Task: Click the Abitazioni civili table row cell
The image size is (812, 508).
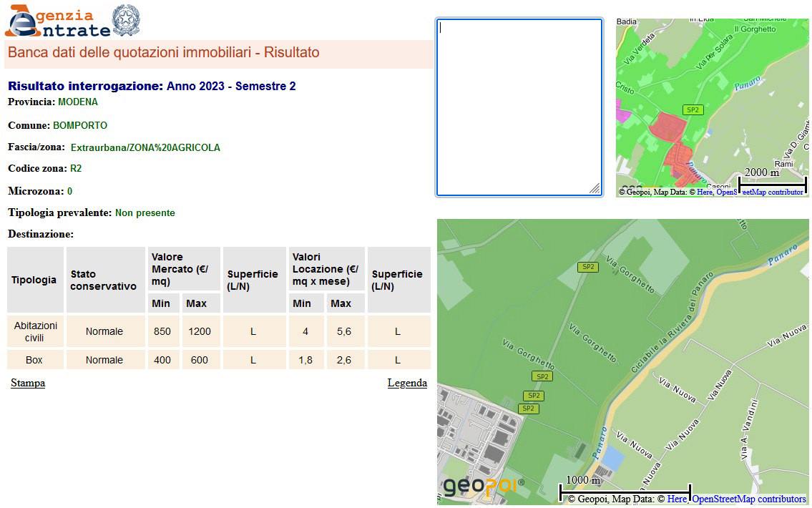Action: point(34,331)
